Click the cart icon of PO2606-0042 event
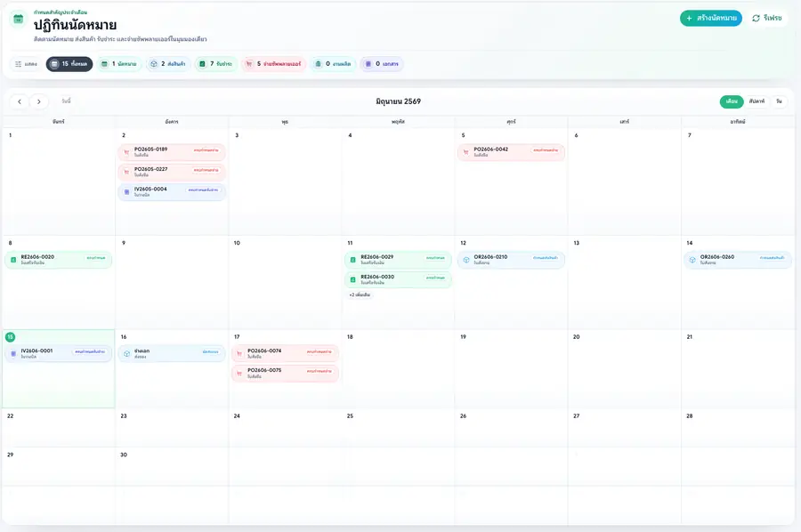The image size is (801, 532). click(x=465, y=152)
